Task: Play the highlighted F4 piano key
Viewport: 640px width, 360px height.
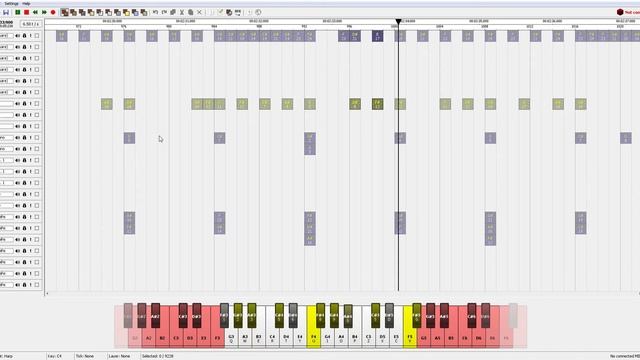Action: pos(313,327)
